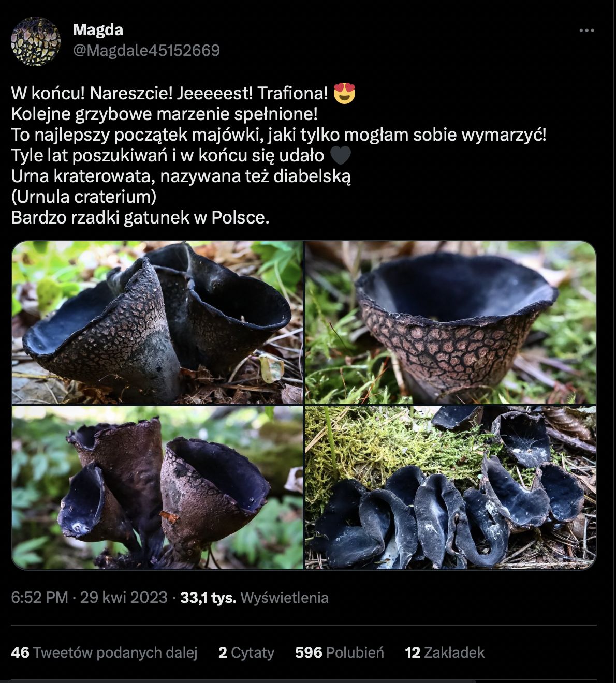
Task: Open the more options three-dot menu
Action: (x=586, y=31)
